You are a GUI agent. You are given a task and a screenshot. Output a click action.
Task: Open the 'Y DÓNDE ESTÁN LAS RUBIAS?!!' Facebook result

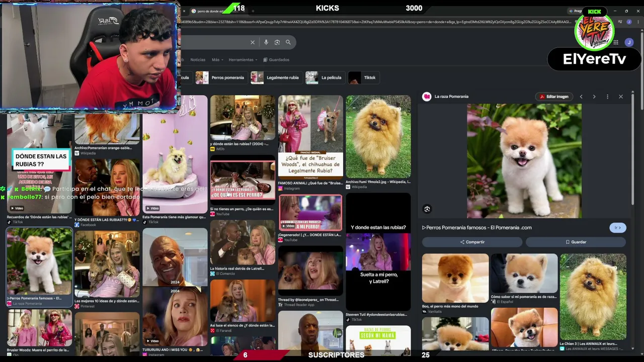[107, 193]
